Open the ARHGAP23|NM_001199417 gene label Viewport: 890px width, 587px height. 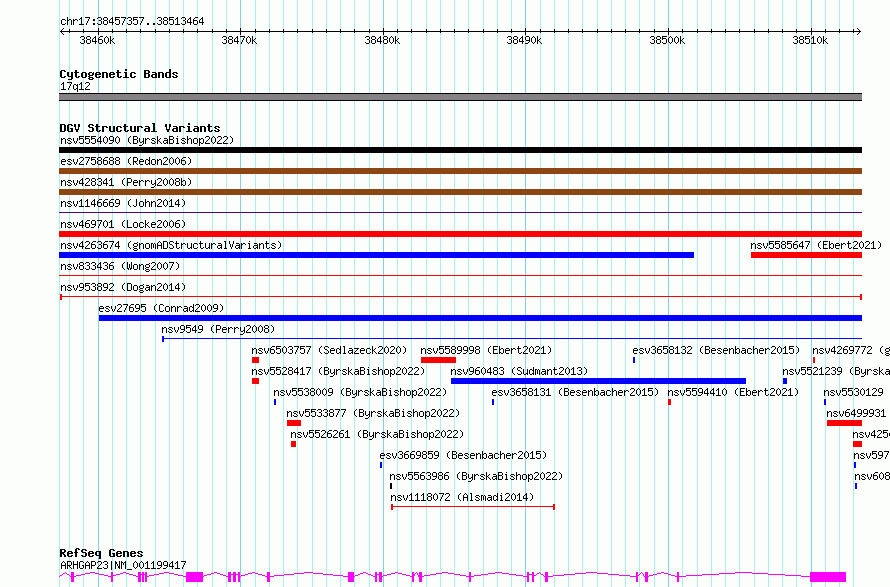(x=123, y=565)
